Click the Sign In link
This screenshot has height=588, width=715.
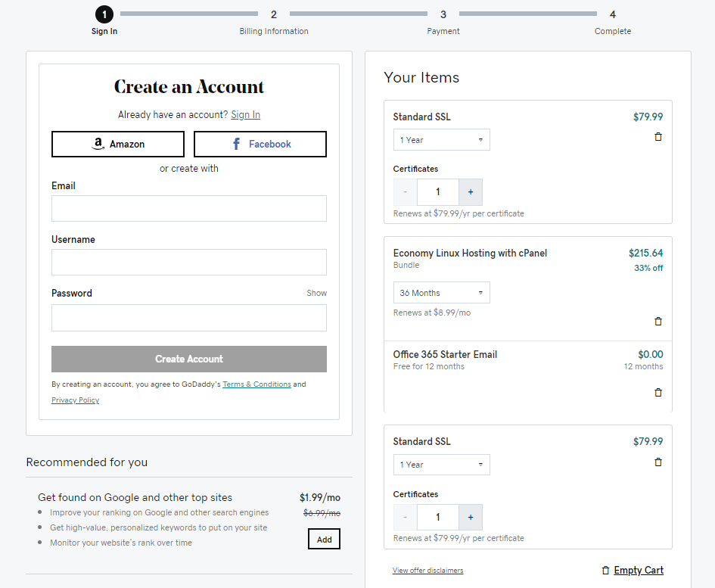pyautogui.click(x=245, y=114)
